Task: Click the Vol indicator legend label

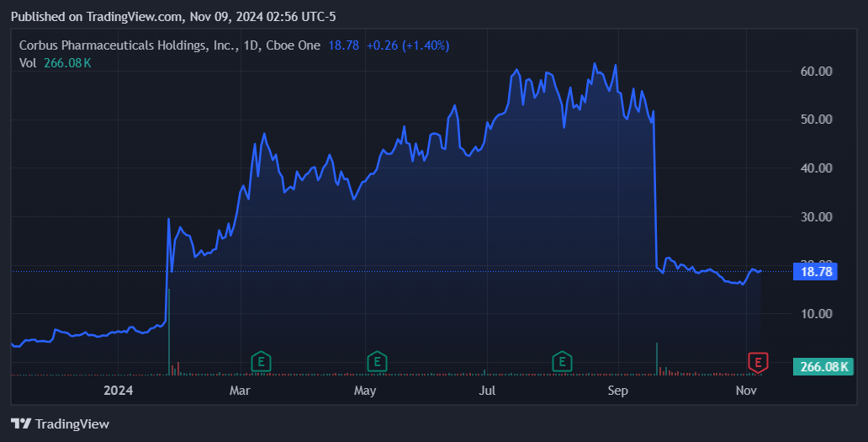Action: (28, 62)
